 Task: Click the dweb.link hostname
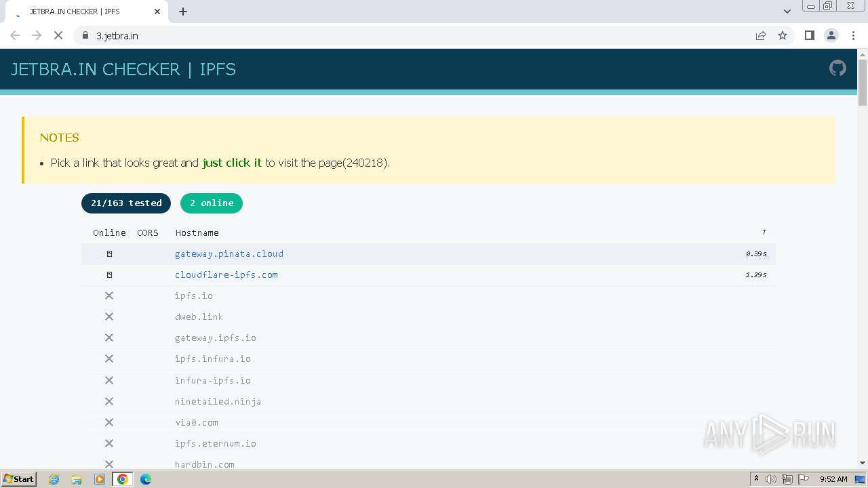[x=199, y=317]
